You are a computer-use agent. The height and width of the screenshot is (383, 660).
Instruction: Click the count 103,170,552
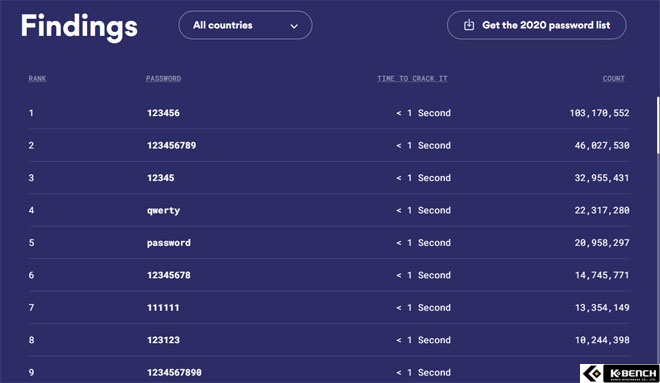[599, 113]
